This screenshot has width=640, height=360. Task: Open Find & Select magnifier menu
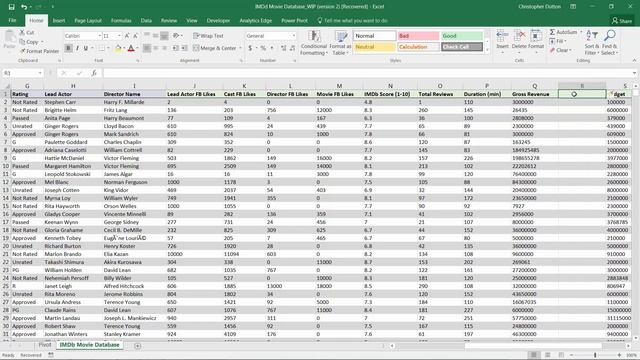point(609,42)
